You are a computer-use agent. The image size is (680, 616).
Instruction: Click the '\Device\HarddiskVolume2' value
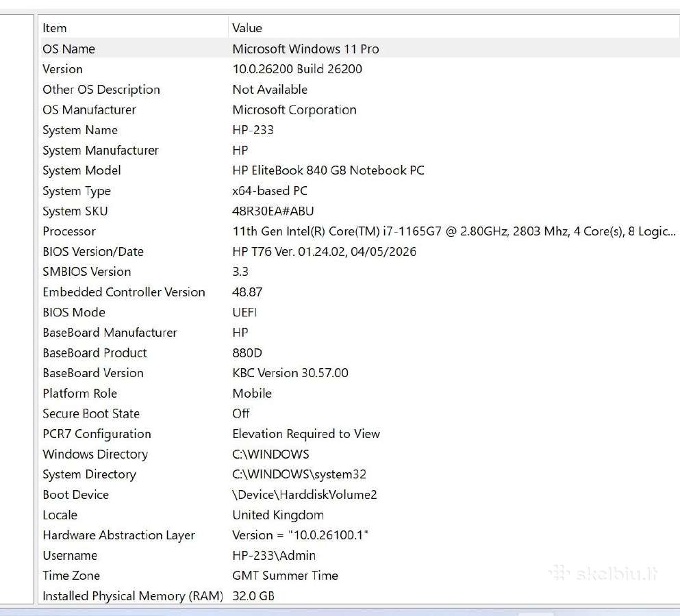coord(305,495)
